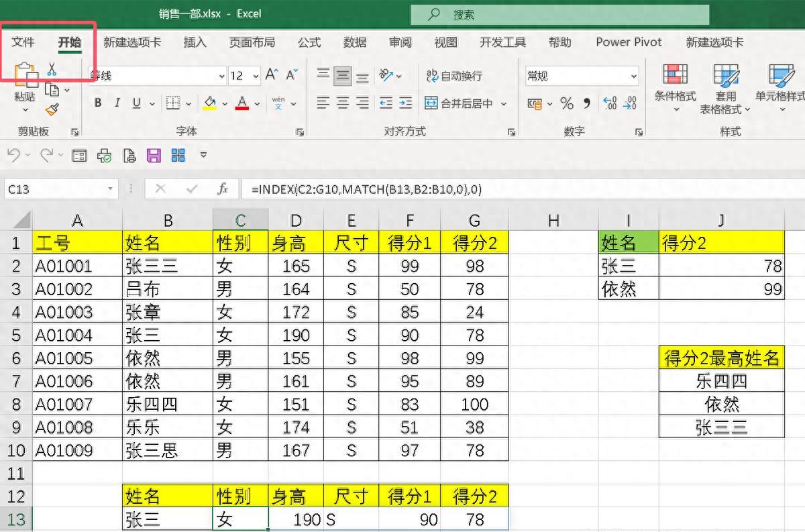Viewport: 805px width, 532px height.
Task: Switch to the 公式 tab
Action: (309, 42)
